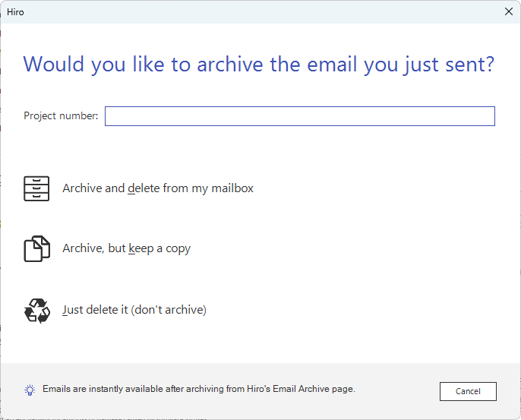
Task: Click the 'Hiro' title bar text
Action: tap(15, 12)
